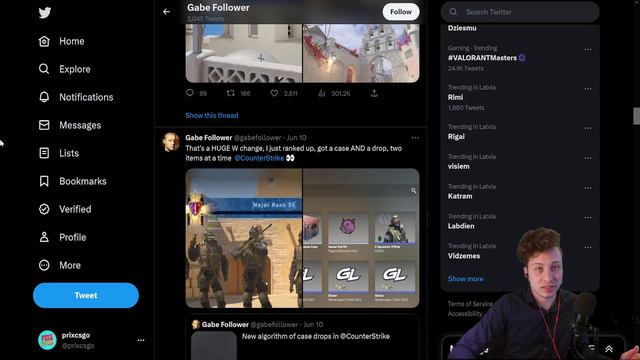Click the Home house icon

coord(44,41)
